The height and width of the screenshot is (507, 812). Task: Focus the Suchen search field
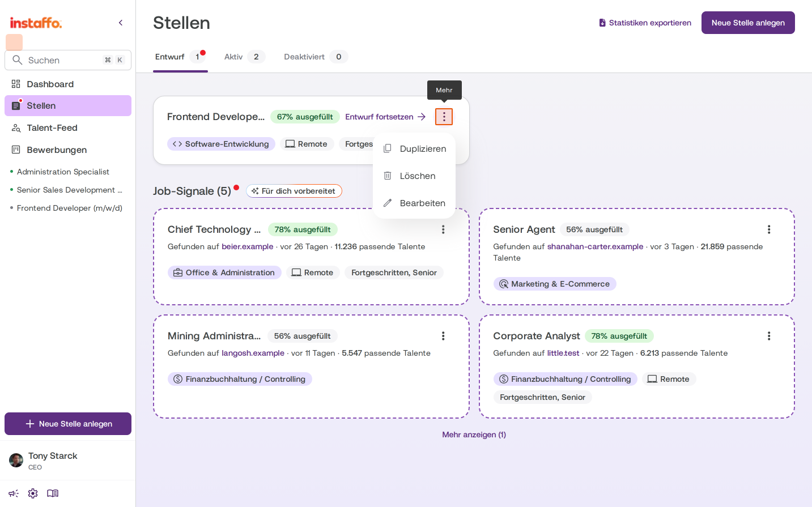(x=68, y=60)
